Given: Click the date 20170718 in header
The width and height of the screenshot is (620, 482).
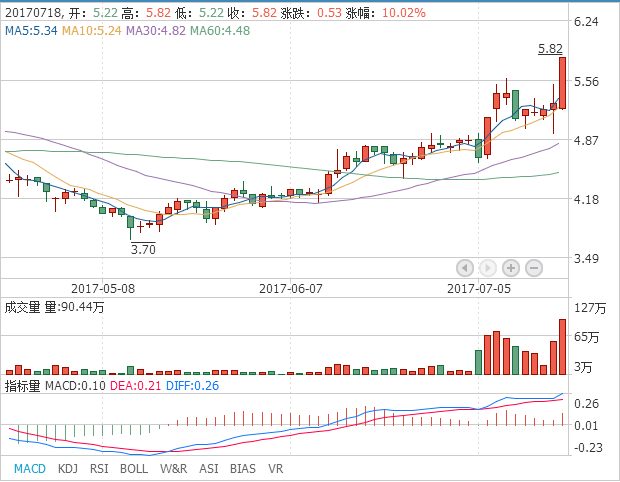Looking at the screenshot, I should point(32,13).
